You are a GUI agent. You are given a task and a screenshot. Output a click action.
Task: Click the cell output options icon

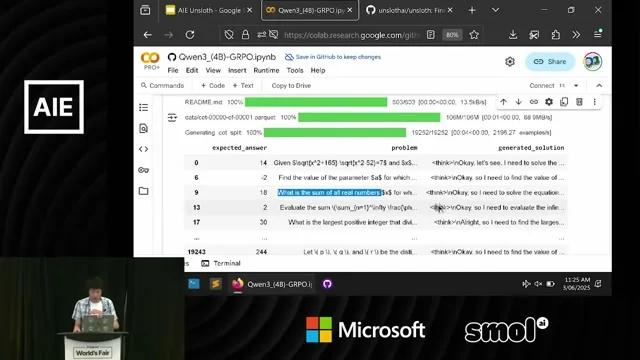[x=172, y=118]
